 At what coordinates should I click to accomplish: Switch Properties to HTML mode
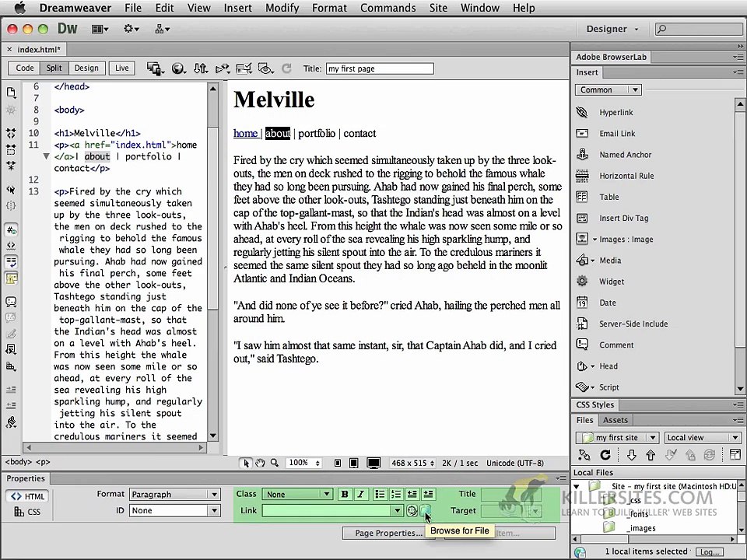click(28, 496)
